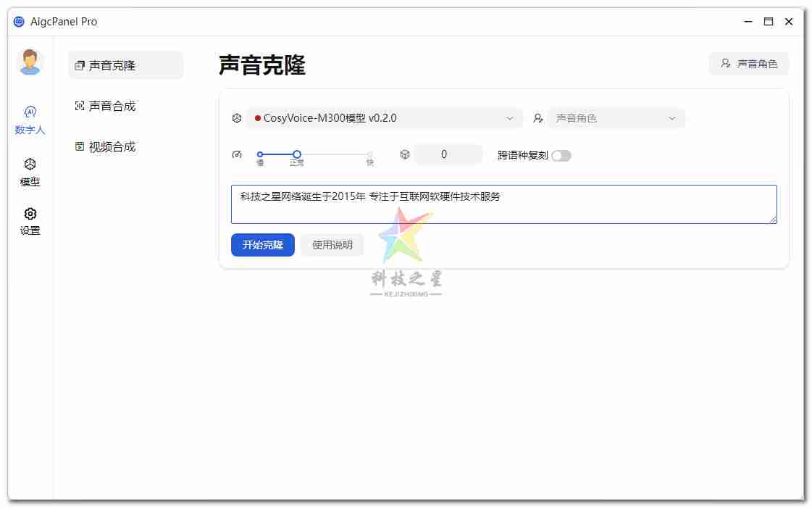Click the 视频合成 play icon
The width and height of the screenshot is (812, 508).
pyautogui.click(x=80, y=146)
